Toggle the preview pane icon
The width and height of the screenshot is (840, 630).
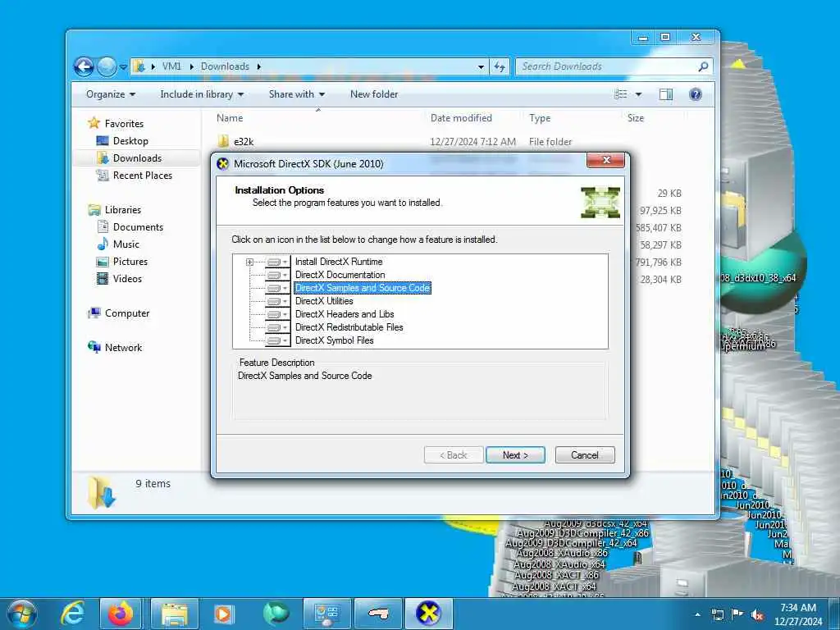click(666, 94)
